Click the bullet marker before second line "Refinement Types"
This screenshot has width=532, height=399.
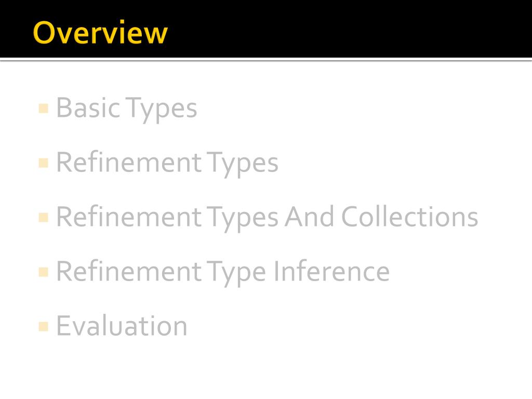(43, 163)
